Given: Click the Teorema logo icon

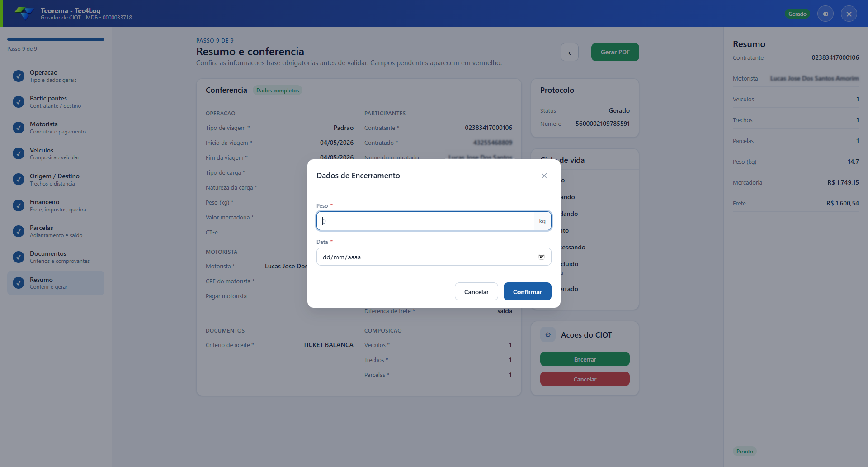Looking at the screenshot, I should [x=24, y=14].
